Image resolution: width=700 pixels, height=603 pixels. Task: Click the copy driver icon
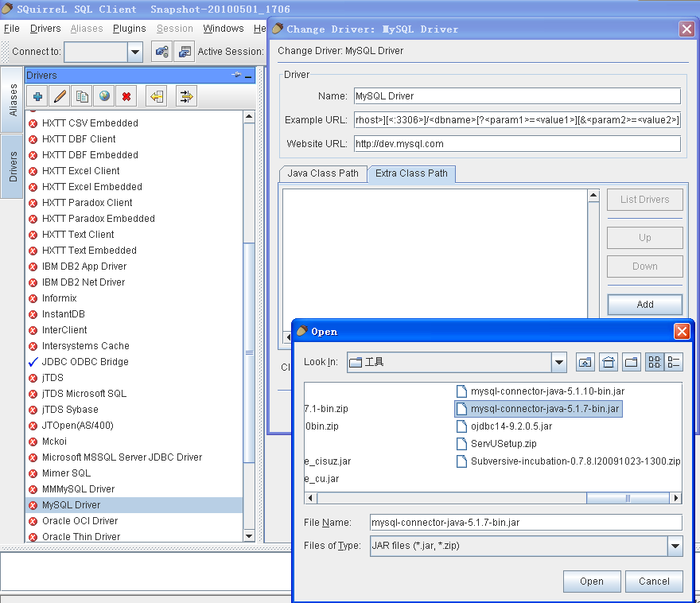coord(82,96)
